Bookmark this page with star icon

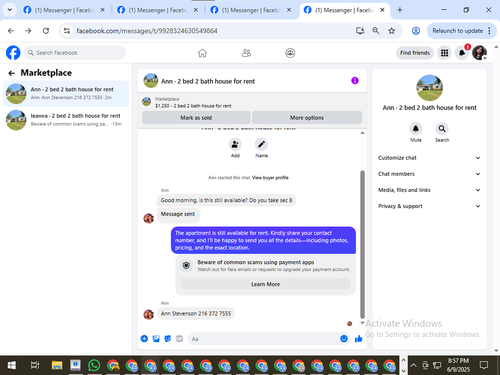tap(391, 31)
